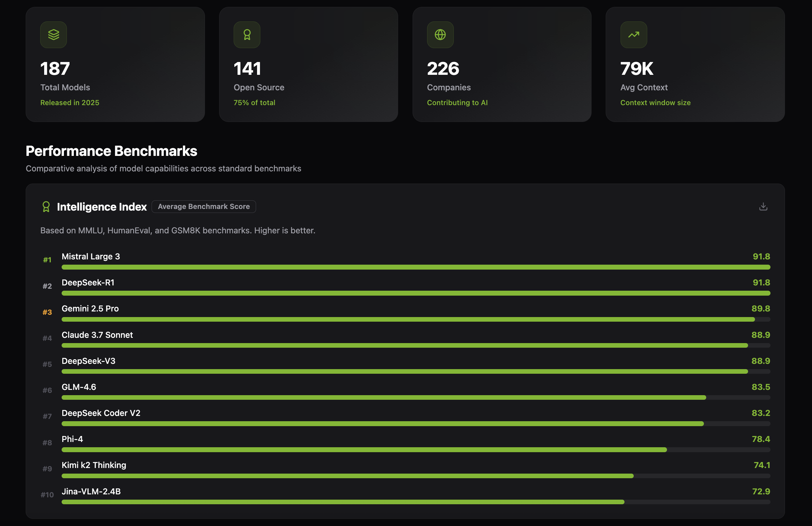Click the Performance Benchmarks heading
This screenshot has width=812, height=526.
111,151
